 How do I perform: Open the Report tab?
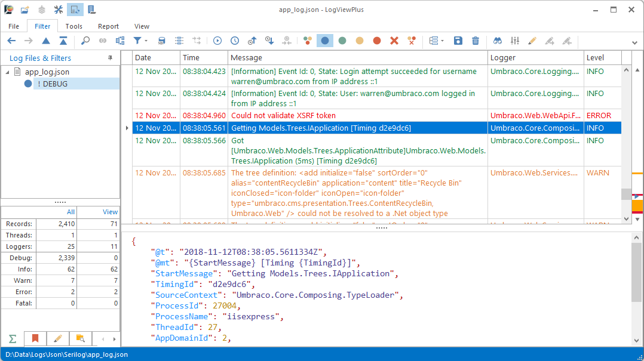(x=109, y=26)
